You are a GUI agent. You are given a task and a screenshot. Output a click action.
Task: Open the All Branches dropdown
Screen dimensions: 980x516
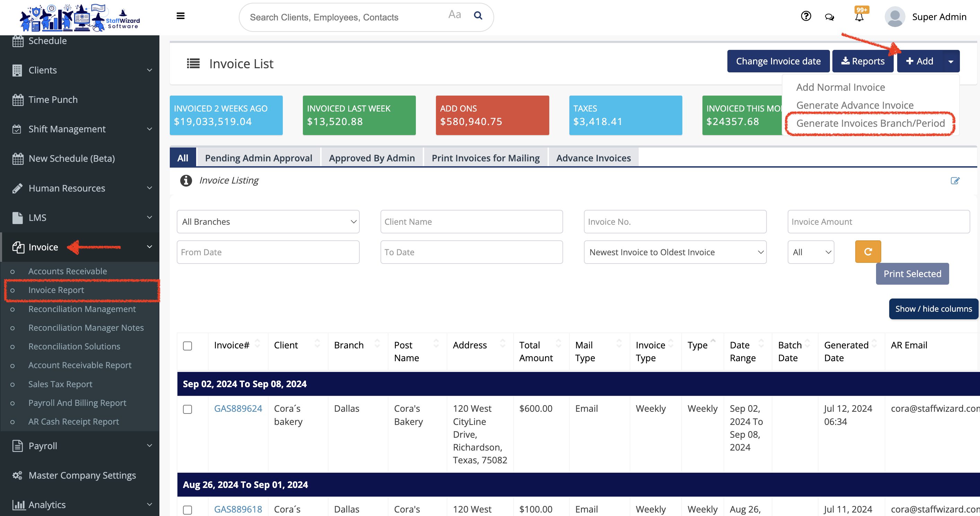[x=268, y=222]
